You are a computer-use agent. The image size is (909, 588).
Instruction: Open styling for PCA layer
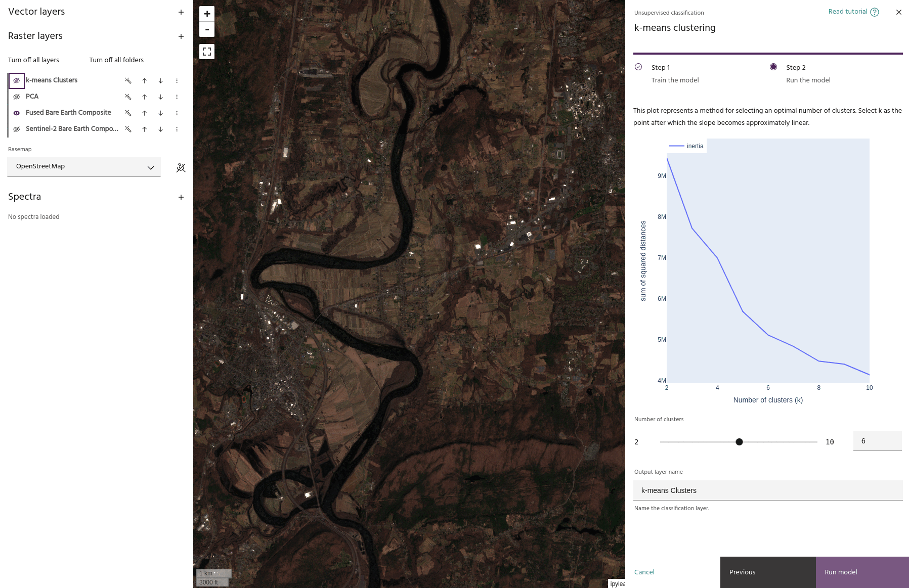click(128, 97)
